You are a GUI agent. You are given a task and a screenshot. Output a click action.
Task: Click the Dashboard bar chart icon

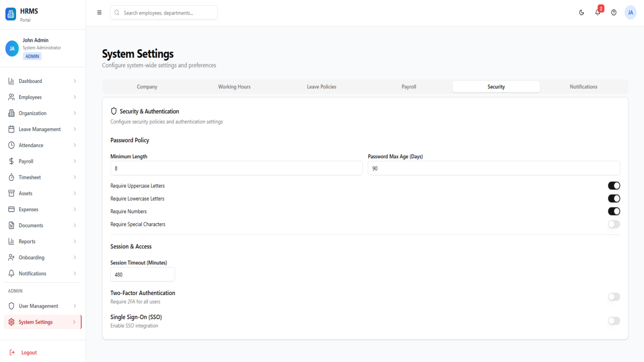point(12,81)
